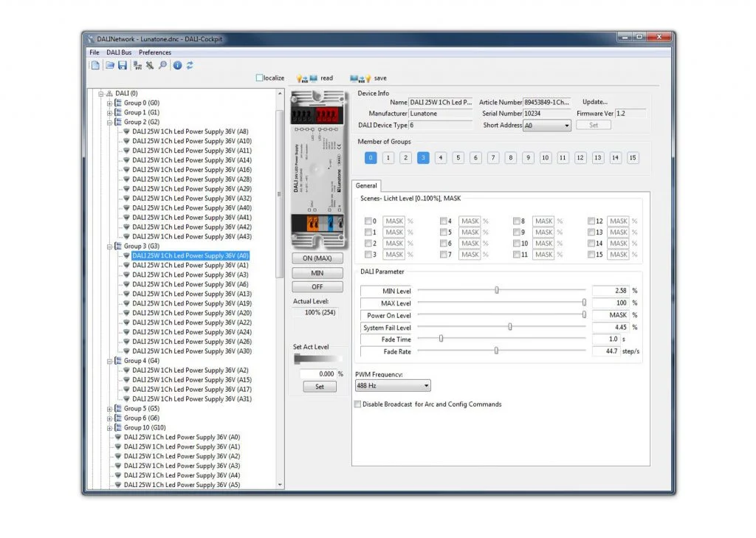
Task: Tick Disable Broadcast for Arc and Config Commands
Action: pyautogui.click(x=357, y=404)
